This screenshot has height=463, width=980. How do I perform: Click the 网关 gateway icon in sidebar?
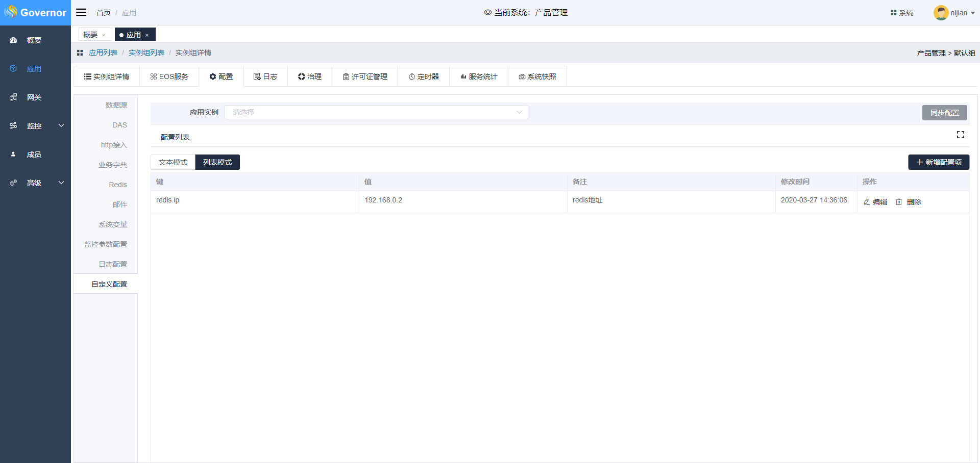[x=14, y=97]
